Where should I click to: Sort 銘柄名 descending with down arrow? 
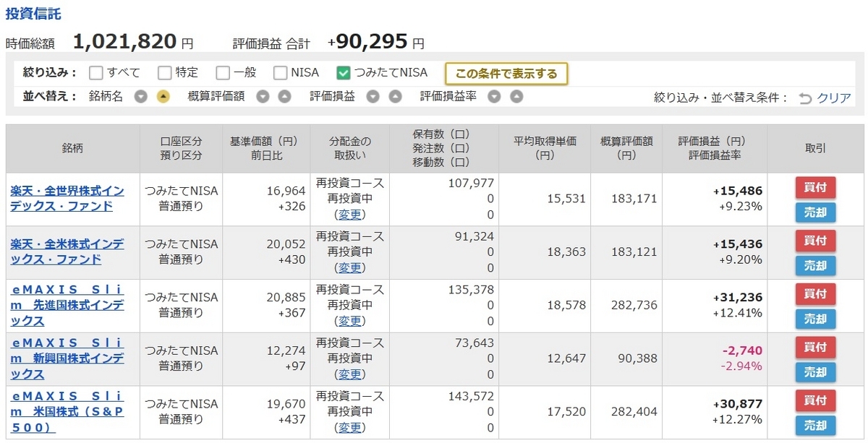click(141, 96)
